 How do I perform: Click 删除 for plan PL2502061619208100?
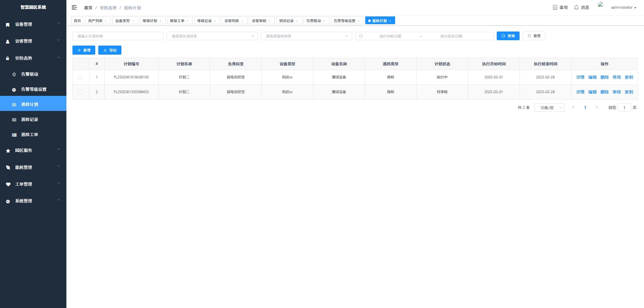(x=604, y=77)
